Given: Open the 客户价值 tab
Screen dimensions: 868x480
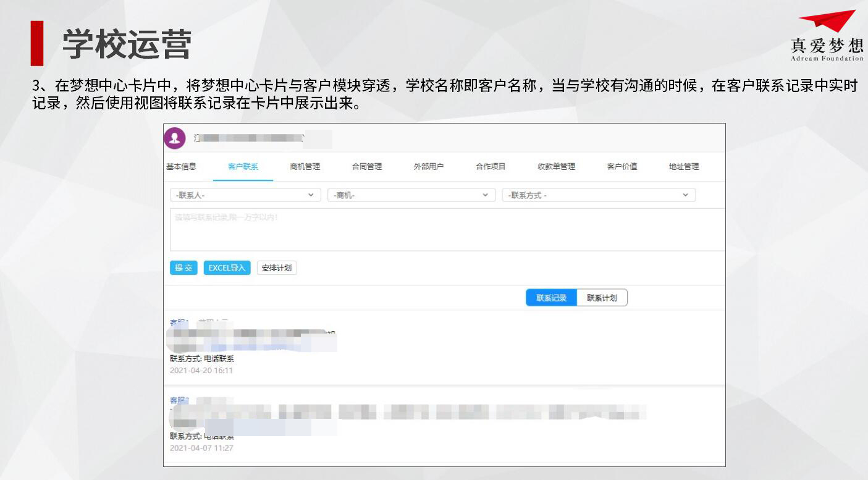Looking at the screenshot, I should (622, 167).
